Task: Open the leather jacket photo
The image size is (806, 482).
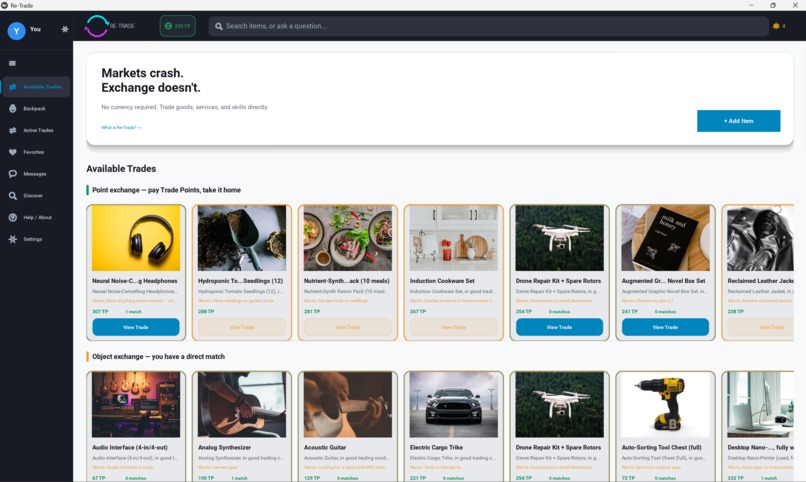Action: (x=760, y=238)
